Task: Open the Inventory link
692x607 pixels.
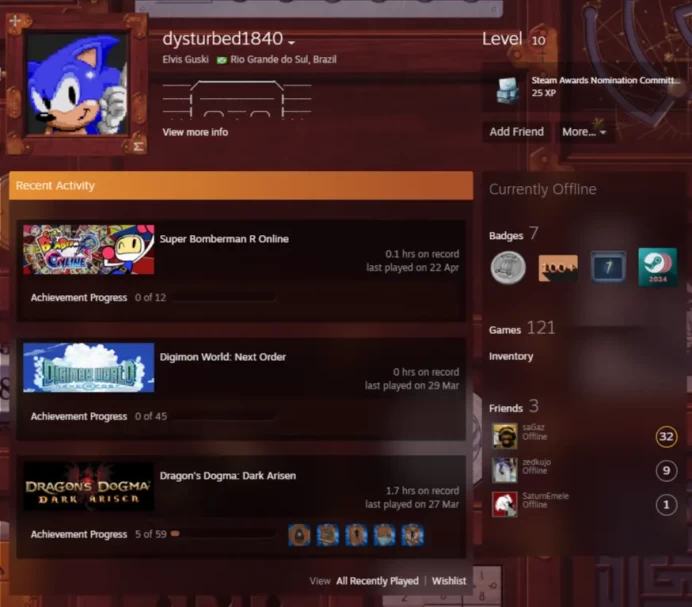Action: [x=511, y=356]
